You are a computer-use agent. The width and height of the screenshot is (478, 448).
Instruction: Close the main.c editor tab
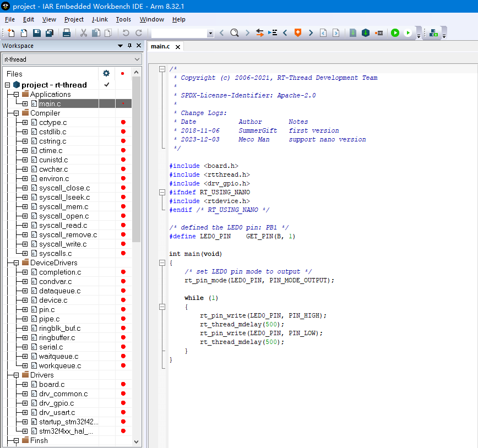pyautogui.click(x=178, y=46)
